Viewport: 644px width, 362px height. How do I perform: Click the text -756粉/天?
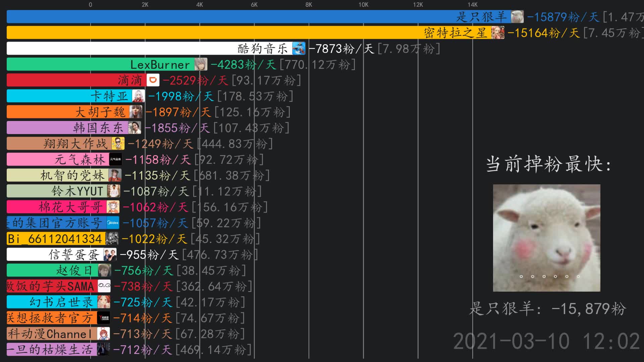pos(144,270)
